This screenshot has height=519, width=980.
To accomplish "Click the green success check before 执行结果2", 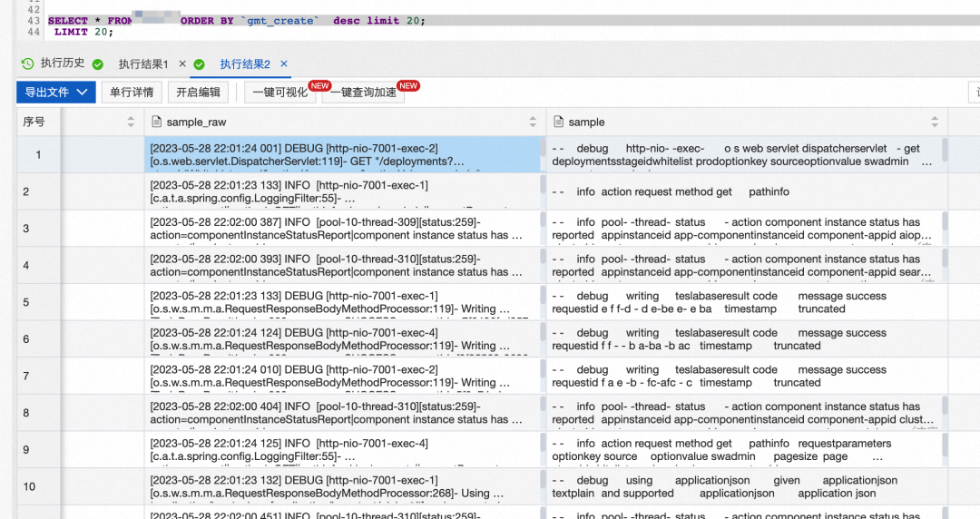I will click(x=199, y=64).
